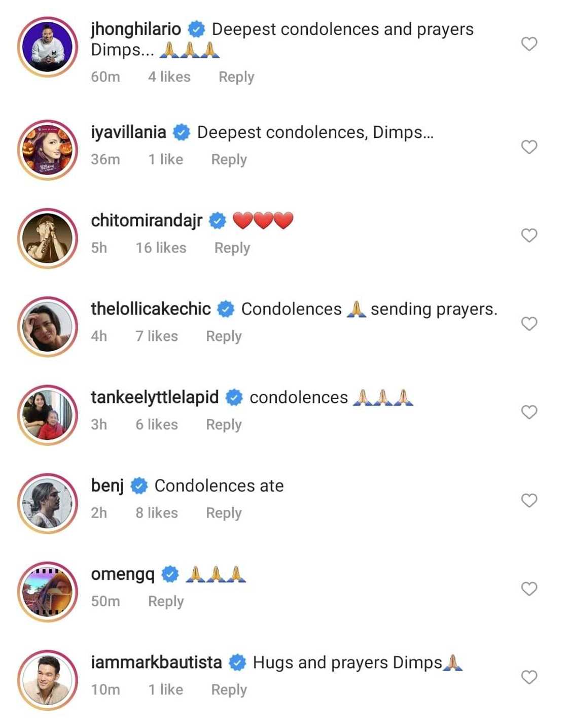The image size is (568, 728).
Task: Reply to iyavillania's comment
Action: pos(229,160)
